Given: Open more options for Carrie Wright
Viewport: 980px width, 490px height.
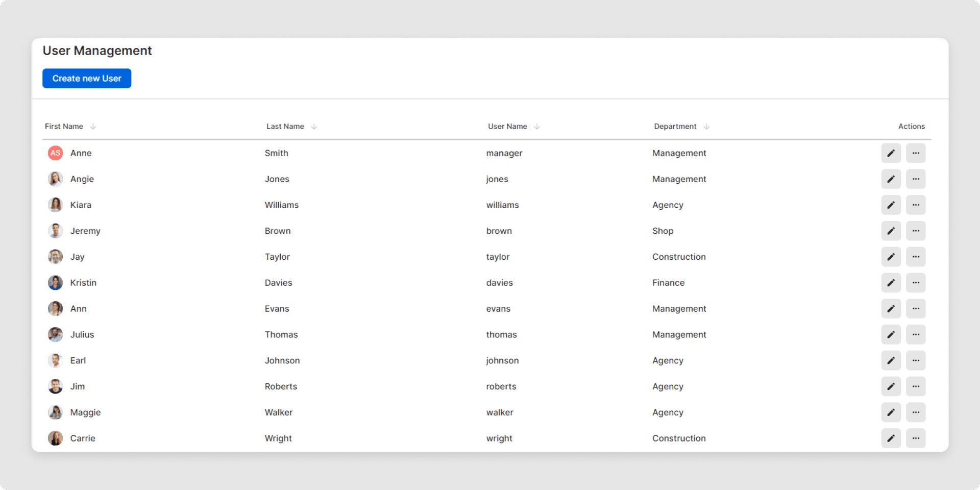Looking at the screenshot, I should [916, 438].
